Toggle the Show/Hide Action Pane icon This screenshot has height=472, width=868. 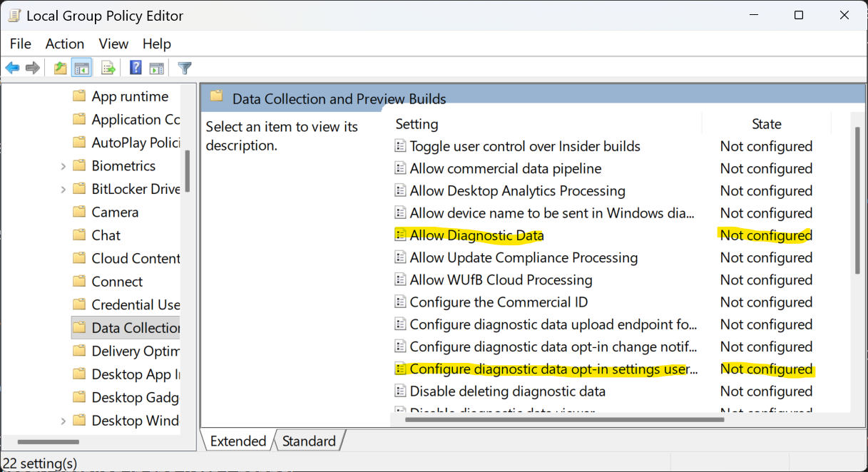pyautogui.click(x=157, y=68)
